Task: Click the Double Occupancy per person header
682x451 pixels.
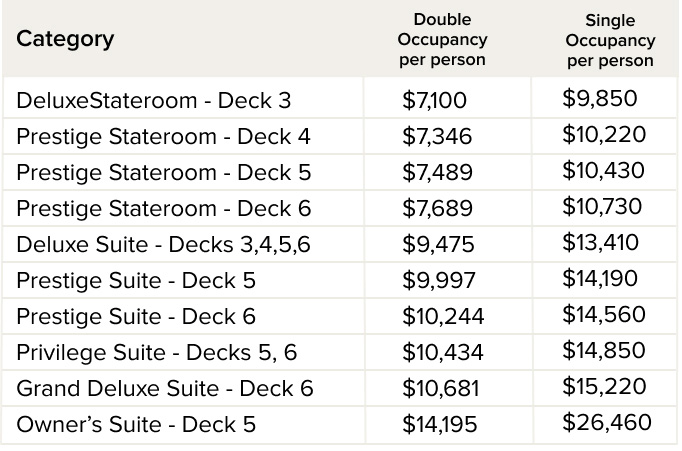Action: coord(442,40)
